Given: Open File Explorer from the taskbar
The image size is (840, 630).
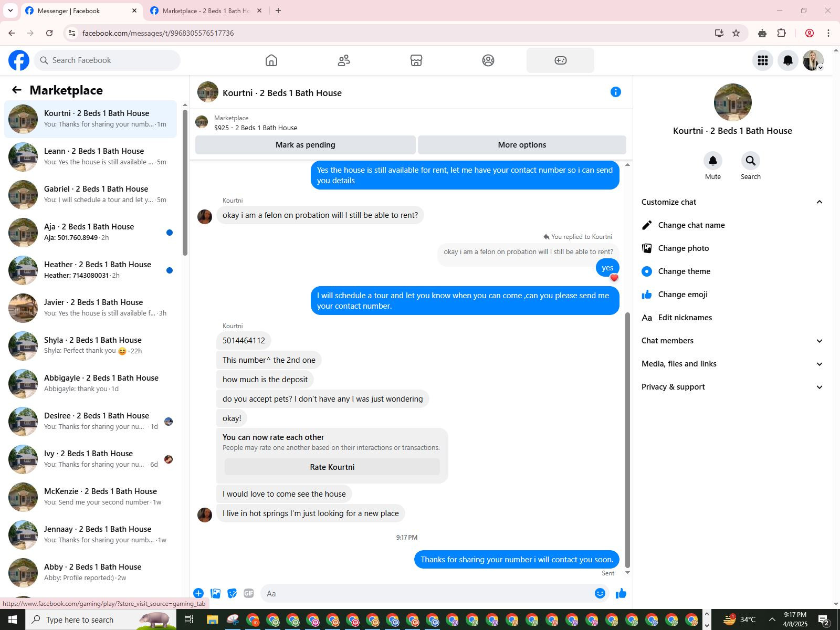Looking at the screenshot, I should tap(212, 620).
